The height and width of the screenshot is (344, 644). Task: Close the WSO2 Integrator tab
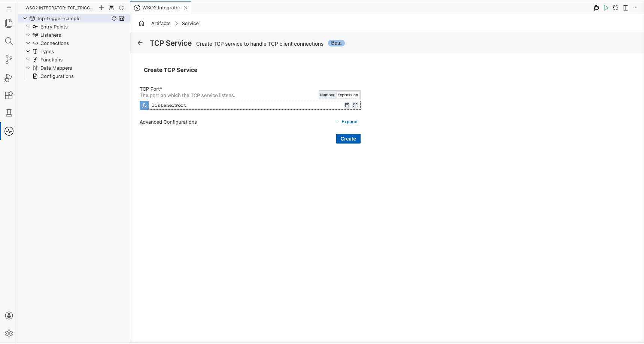[186, 8]
